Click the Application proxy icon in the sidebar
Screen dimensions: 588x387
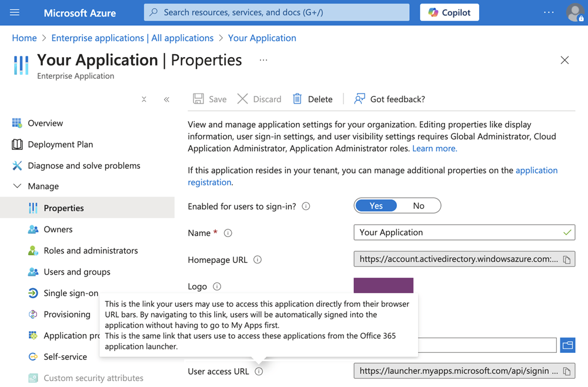point(33,335)
